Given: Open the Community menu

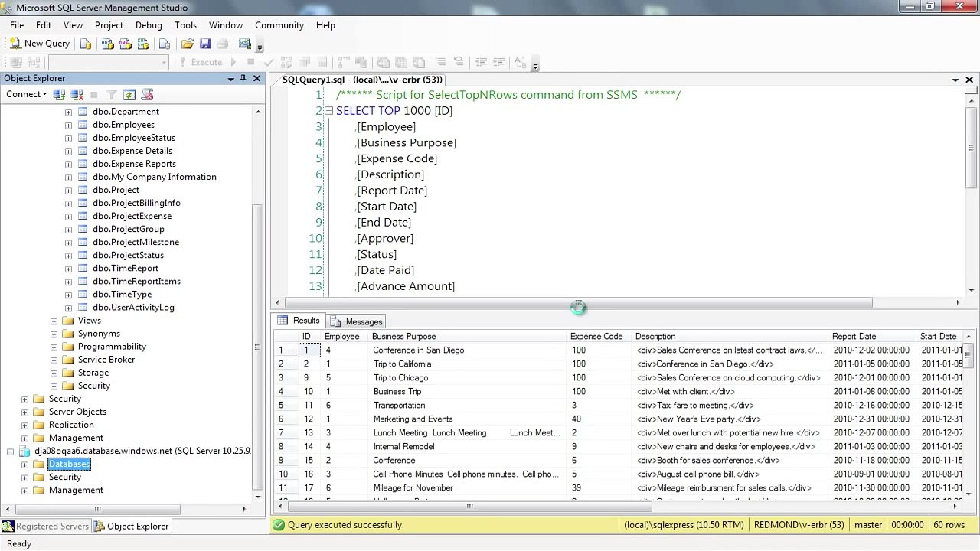Looking at the screenshot, I should click(x=279, y=25).
